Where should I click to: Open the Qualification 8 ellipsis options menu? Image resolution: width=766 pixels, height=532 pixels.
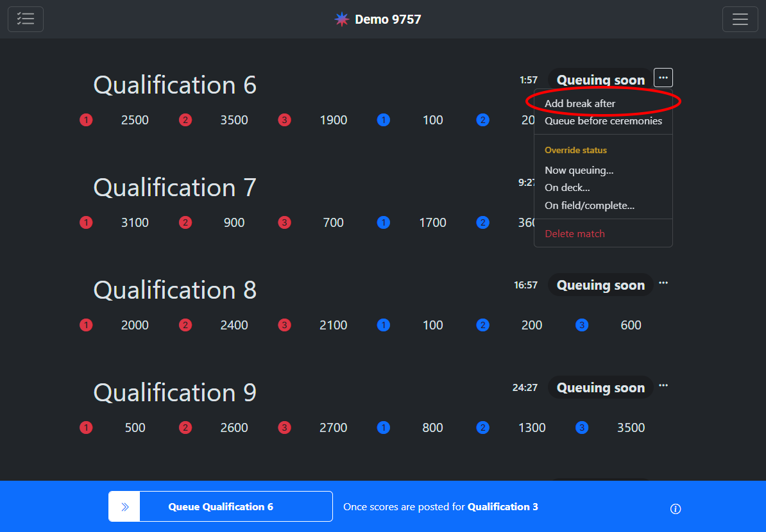pyautogui.click(x=663, y=283)
